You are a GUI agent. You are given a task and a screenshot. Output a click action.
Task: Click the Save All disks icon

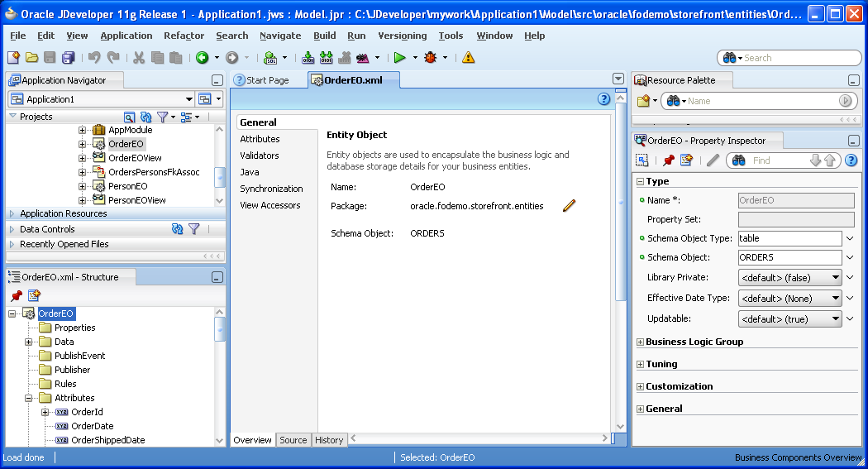click(x=69, y=58)
